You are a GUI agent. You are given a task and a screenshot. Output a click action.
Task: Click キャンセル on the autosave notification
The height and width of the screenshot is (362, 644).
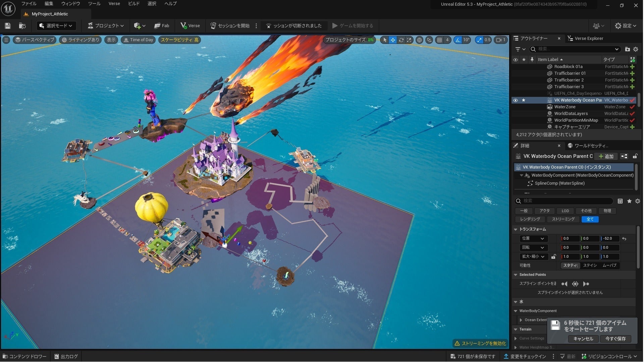(x=583, y=339)
